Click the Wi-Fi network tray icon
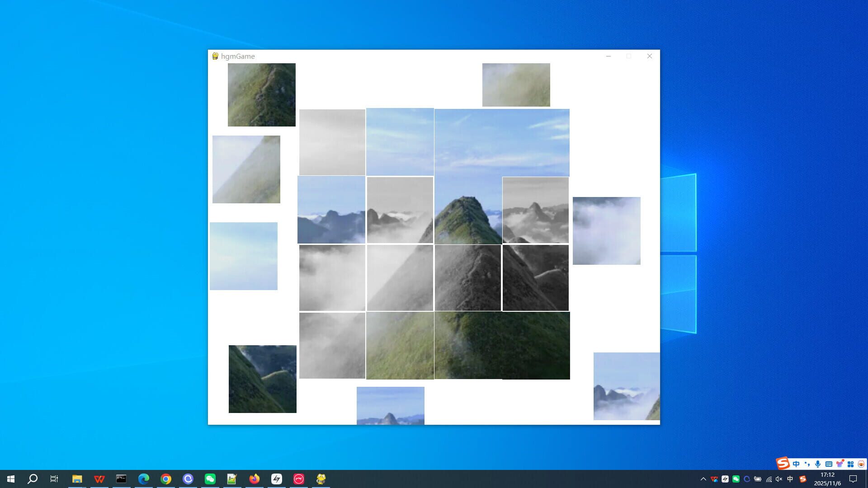868x488 pixels. (770, 479)
